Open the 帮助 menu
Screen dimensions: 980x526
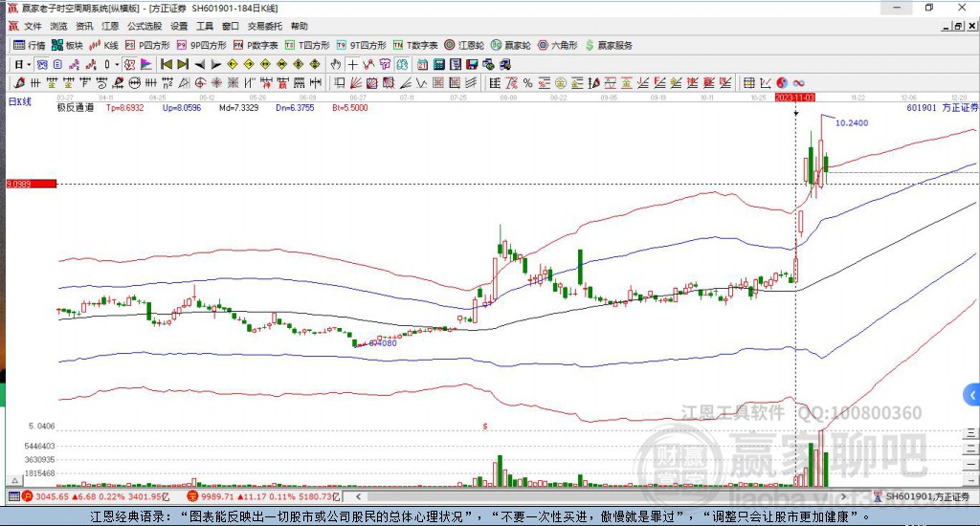[x=300, y=26]
